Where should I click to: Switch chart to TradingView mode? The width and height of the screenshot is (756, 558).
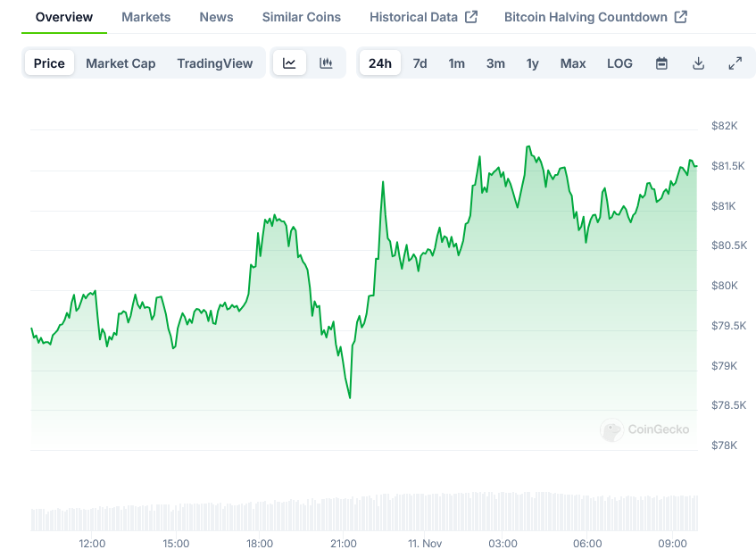pyautogui.click(x=214, y=63)
